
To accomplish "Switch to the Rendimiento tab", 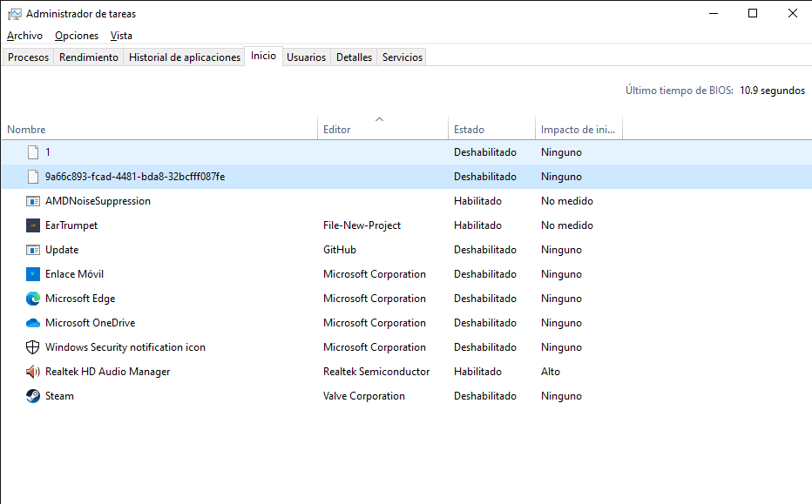I will point(89,57).
